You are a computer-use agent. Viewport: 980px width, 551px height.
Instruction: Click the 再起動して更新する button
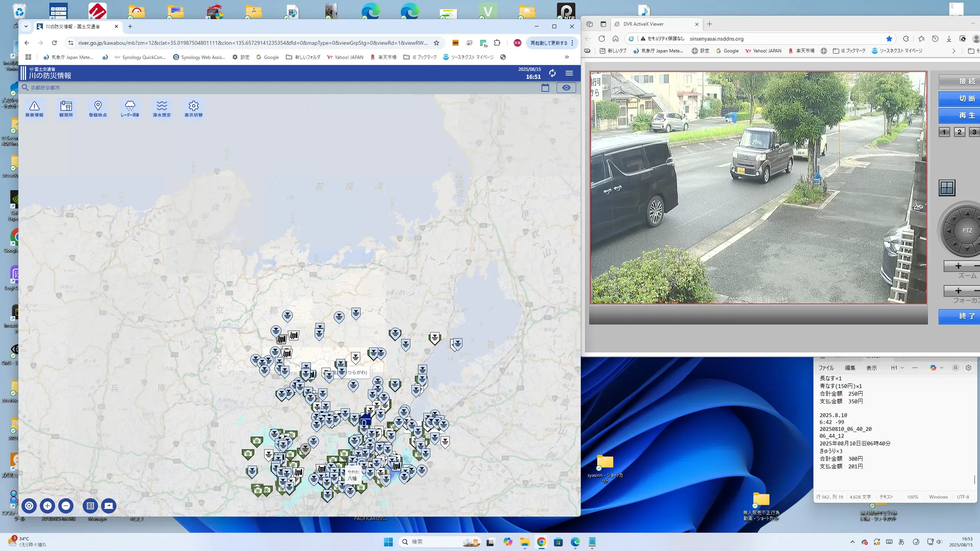(549, 43)
